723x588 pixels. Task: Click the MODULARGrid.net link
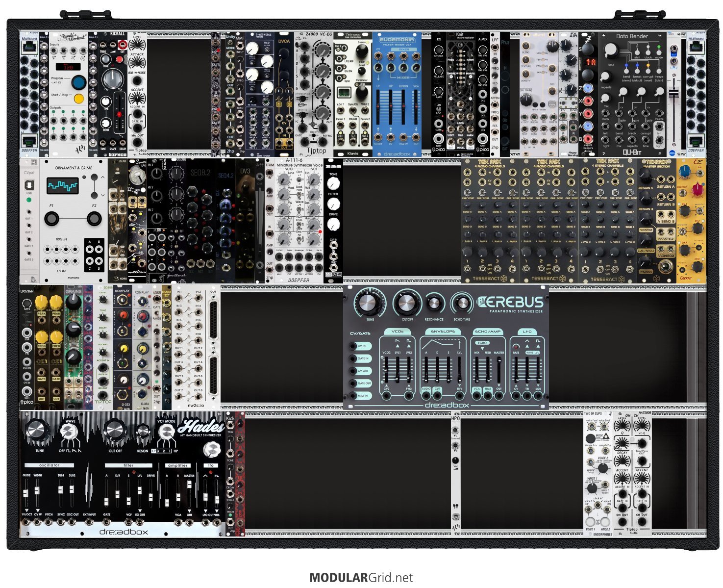click(x=361, y=578)
